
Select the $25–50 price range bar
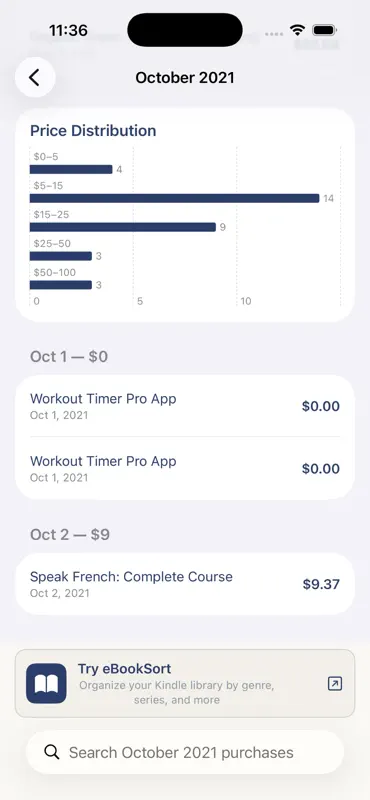click(x=61, y=256)
